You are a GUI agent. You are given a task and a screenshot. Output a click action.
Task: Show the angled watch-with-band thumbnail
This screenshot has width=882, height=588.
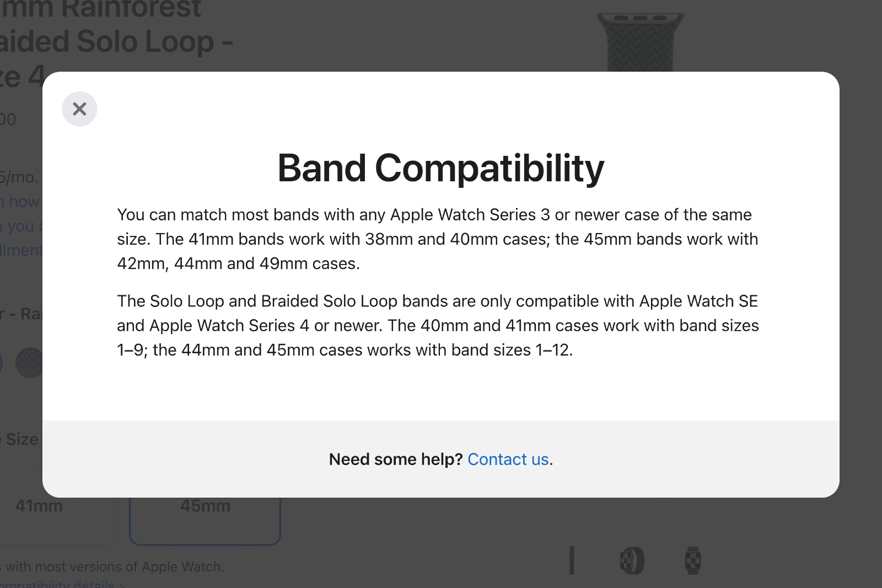pyautogui.click(x=632, y=560)
